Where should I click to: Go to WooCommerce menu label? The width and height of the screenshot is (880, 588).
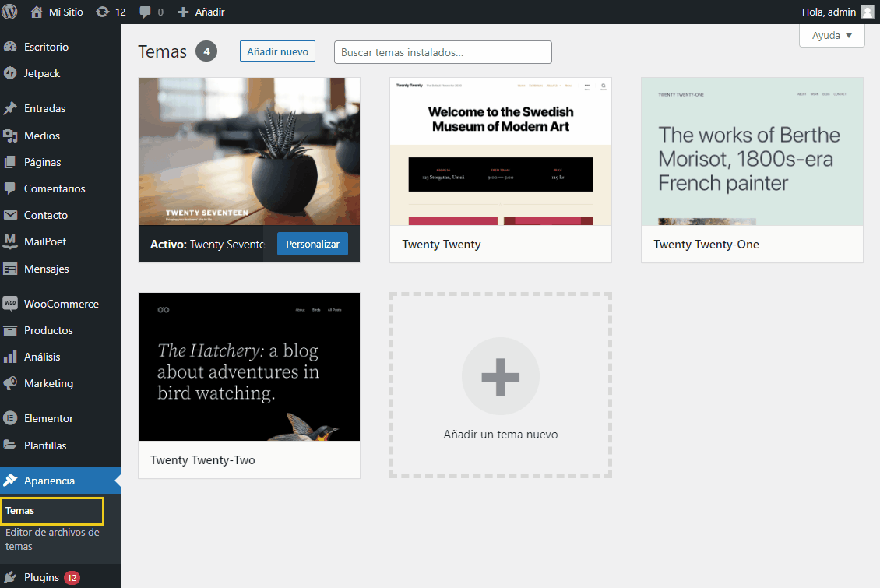coord(62,304)
